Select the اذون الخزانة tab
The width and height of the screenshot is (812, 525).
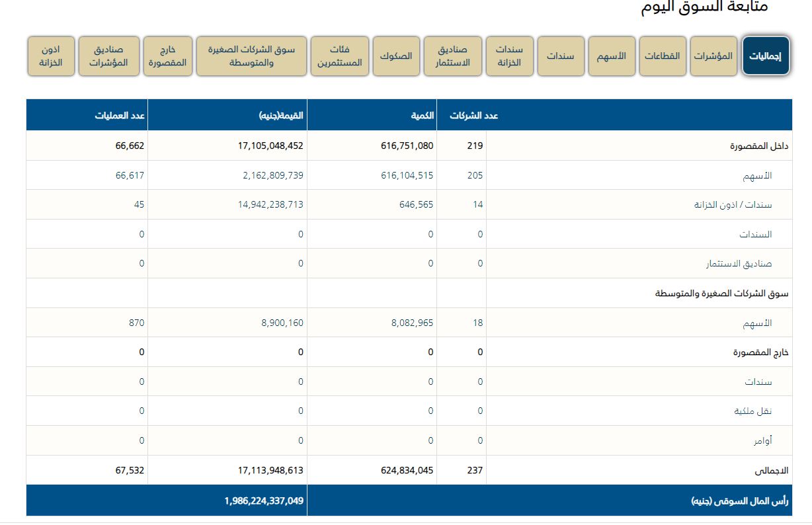tap(51, 56)
